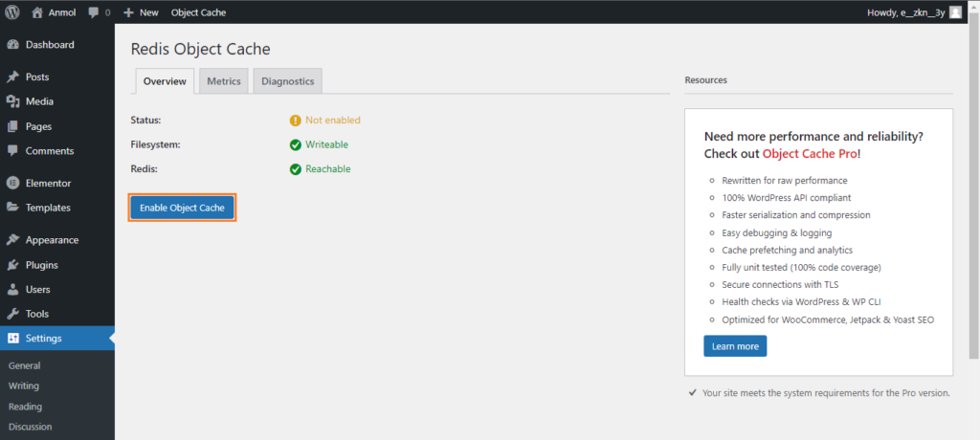The width and height of the screenshot is (980, 440).
Task: Switch to the Overview tab
Action: click(x=165, y=81)
